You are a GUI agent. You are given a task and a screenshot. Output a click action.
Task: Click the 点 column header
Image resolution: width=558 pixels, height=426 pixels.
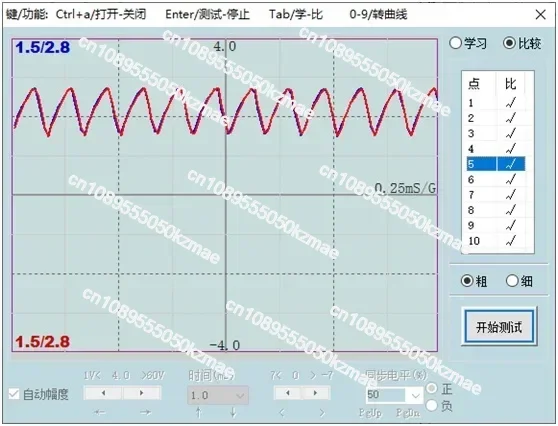[x=474, y=84]
